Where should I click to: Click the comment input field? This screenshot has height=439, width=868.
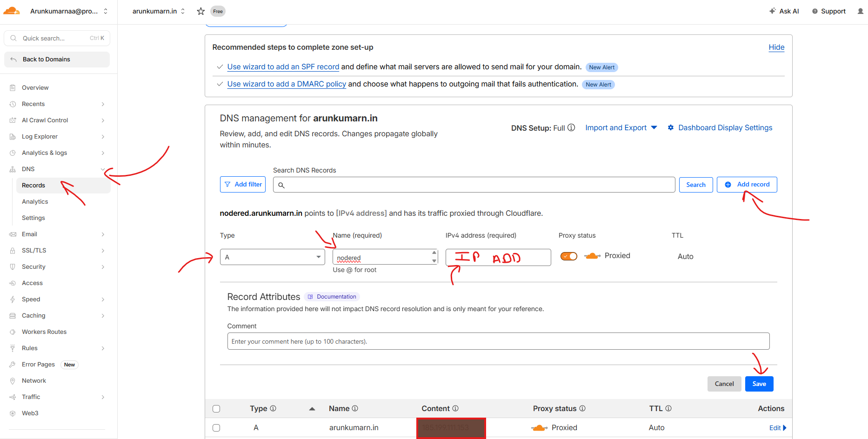point(498,341)
